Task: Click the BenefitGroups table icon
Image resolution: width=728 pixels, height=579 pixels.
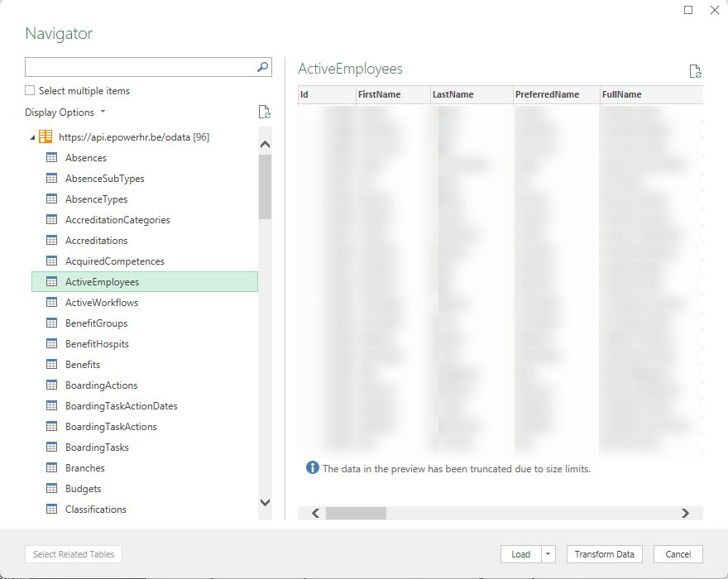Action: click(x=51, y=323)
